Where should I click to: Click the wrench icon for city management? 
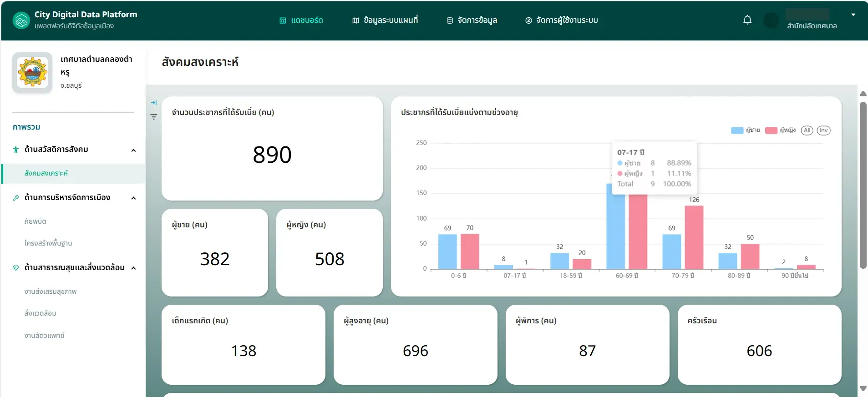(x=15, y=198)
